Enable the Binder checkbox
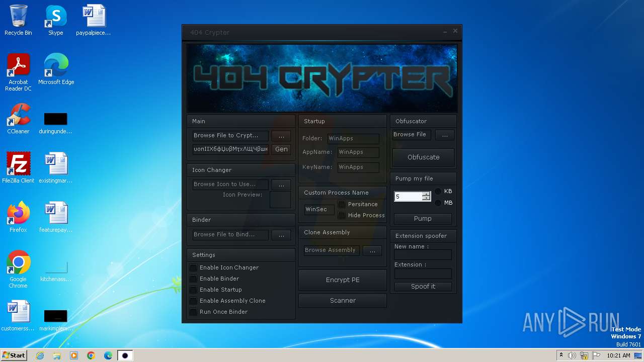Image resolution: width=644 pixels, height=362 pixels. (193, 279)
